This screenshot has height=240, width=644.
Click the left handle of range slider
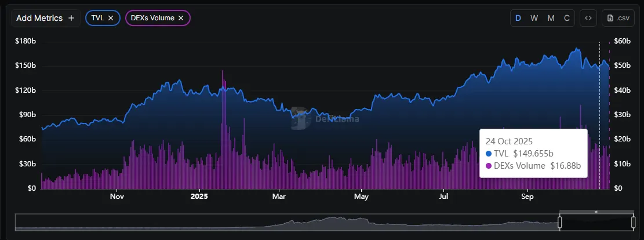tap(560, 222)
